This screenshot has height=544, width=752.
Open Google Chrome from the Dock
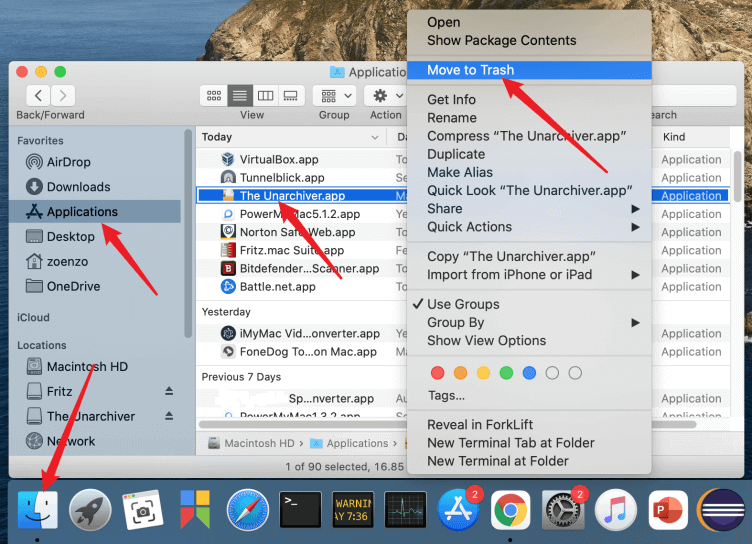click(x=510, y=510)
